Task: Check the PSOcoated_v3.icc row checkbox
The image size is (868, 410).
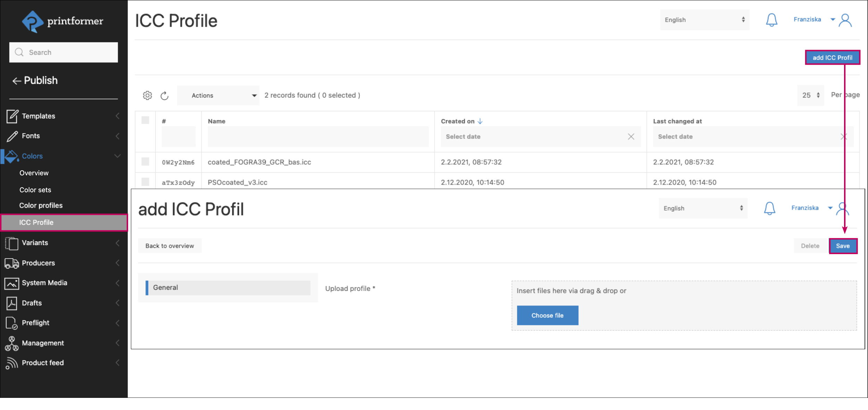Action: [x=145, y=182]
